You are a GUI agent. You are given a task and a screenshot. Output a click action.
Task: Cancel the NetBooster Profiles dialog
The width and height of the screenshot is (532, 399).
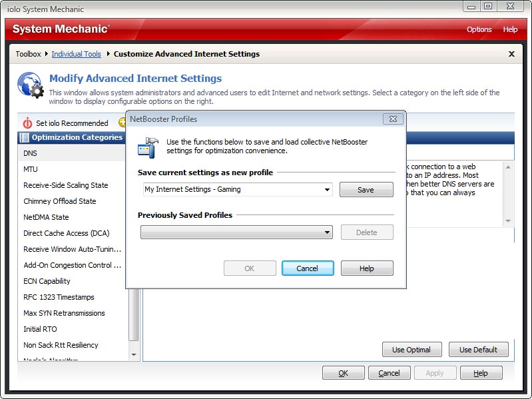tap(308, 268)
